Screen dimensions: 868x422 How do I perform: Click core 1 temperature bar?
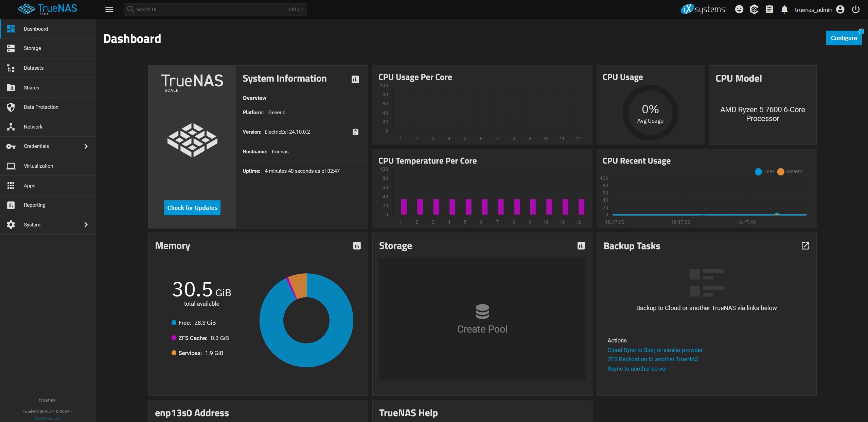404,207
